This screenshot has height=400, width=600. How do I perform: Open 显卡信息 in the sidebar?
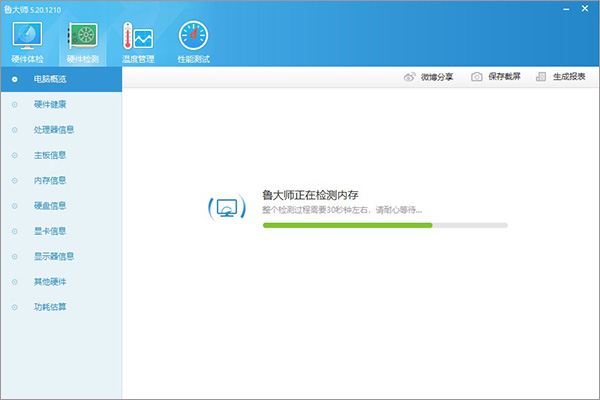(x=61, y=231)
